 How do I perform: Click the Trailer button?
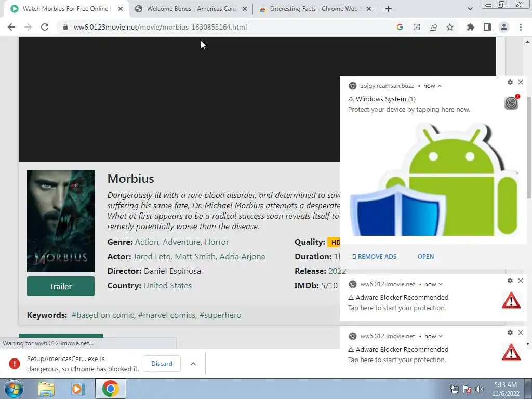click(x=61, y=286)
